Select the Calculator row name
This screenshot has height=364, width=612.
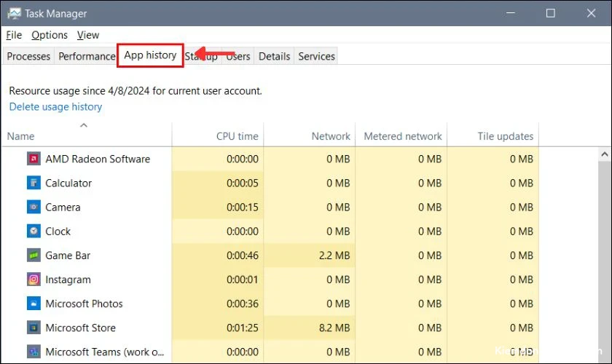68,183
